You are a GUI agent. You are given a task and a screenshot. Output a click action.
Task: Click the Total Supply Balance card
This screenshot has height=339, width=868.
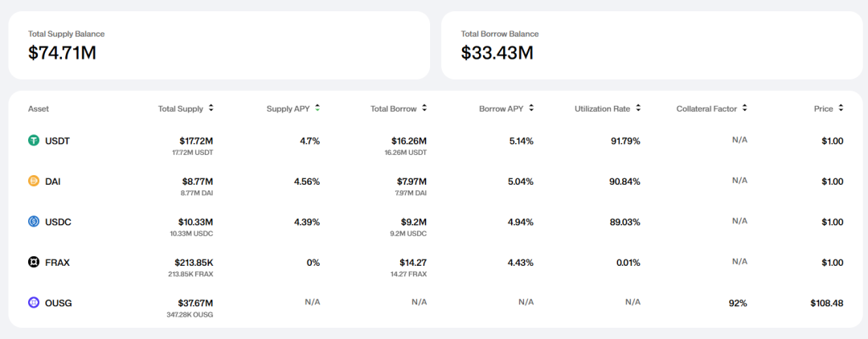click(219, 45)
